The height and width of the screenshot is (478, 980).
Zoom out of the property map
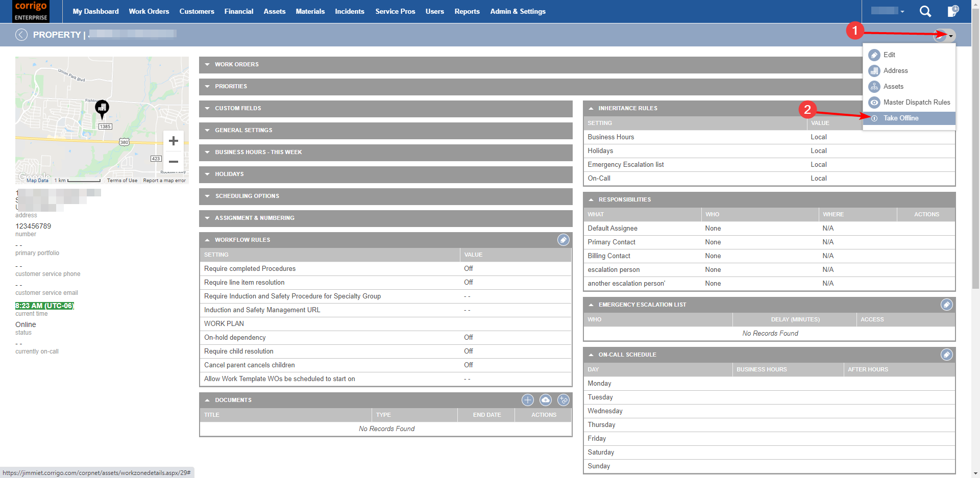click(174, 162)
